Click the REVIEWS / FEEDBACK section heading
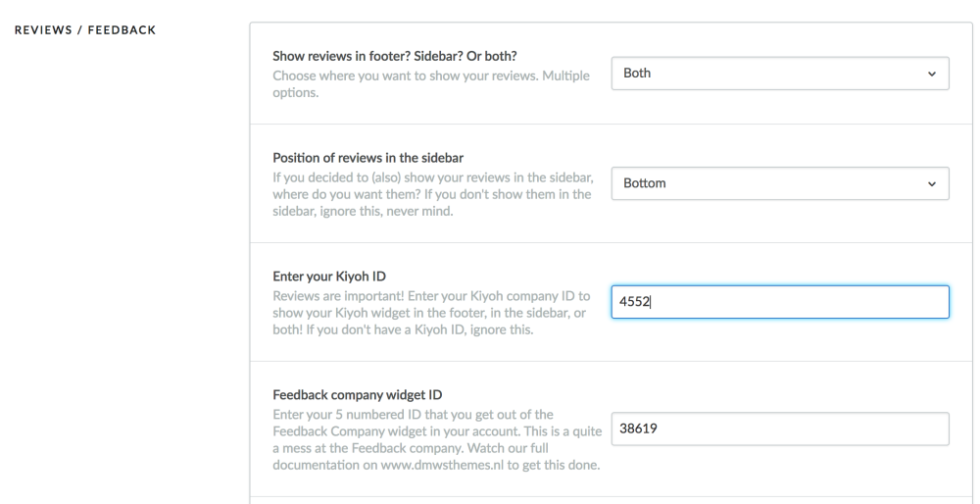The image size is (980, 504). (85, 30)
